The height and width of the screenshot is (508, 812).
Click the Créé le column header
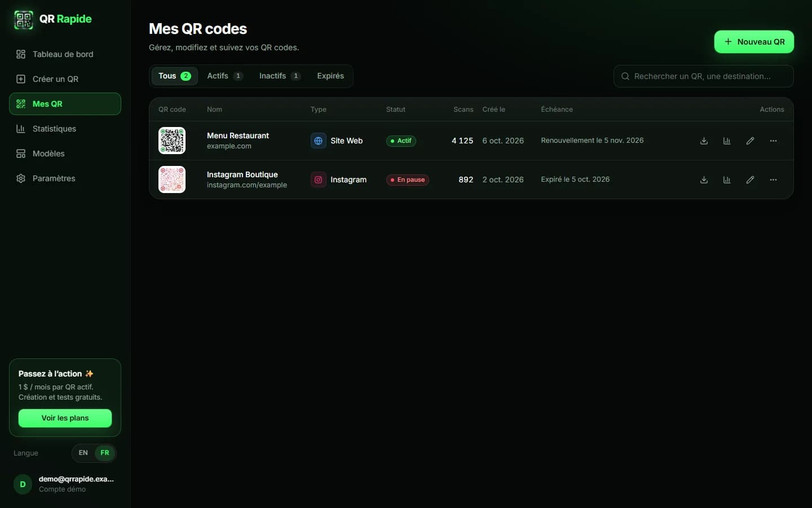494,110
